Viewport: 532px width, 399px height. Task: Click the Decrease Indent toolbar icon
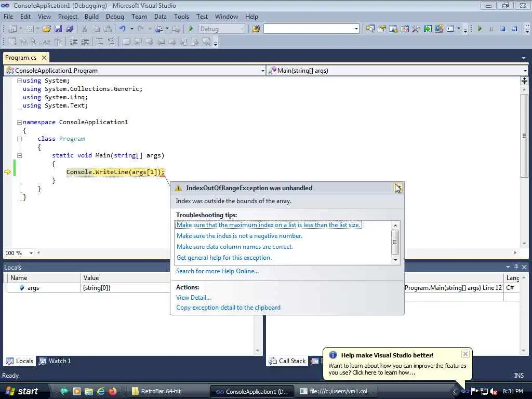[x=73, y=42]
